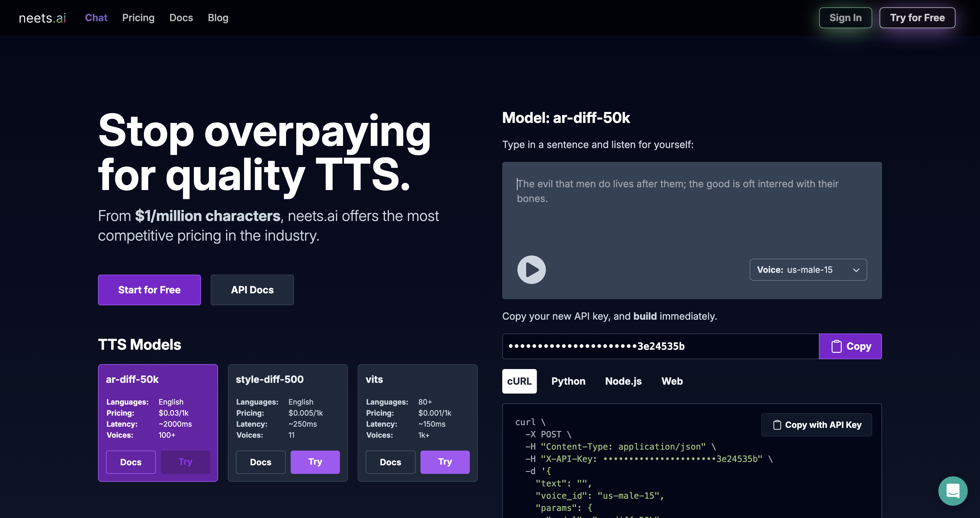Try the vits model
The image size is (980, 518).
point(445,462)
